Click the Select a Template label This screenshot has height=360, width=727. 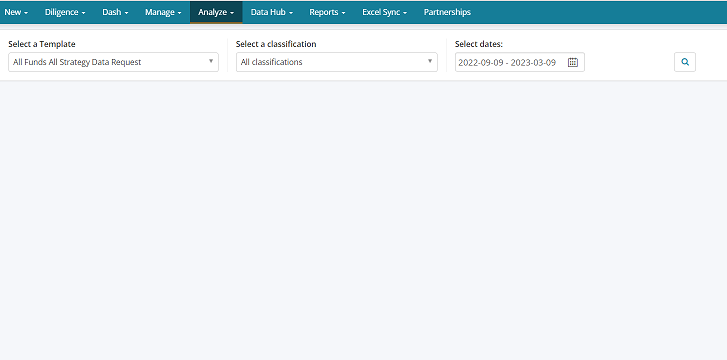[42, 44]
